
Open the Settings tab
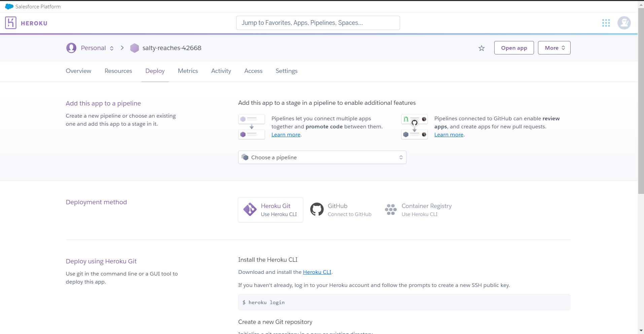point(286,71)
